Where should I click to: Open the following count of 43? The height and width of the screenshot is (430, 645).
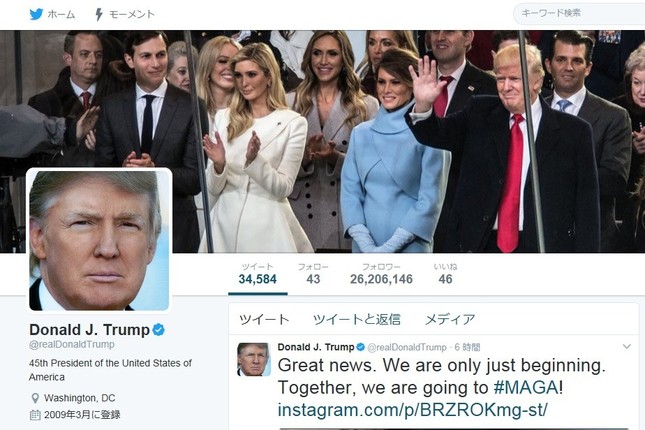coord(313,274)
